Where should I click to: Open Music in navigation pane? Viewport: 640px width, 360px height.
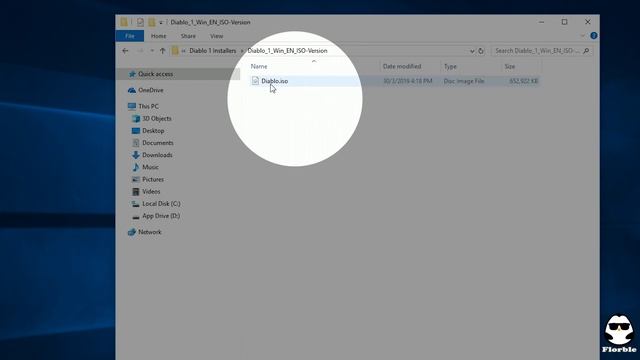[150, 167]
